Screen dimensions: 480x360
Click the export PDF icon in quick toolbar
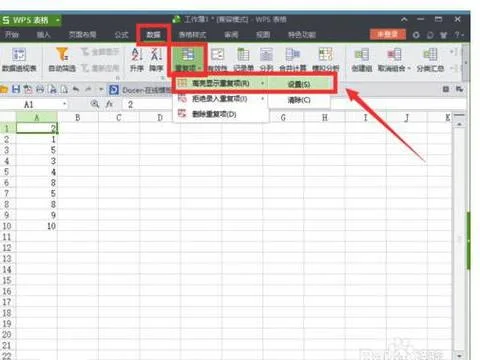point(28,89)
